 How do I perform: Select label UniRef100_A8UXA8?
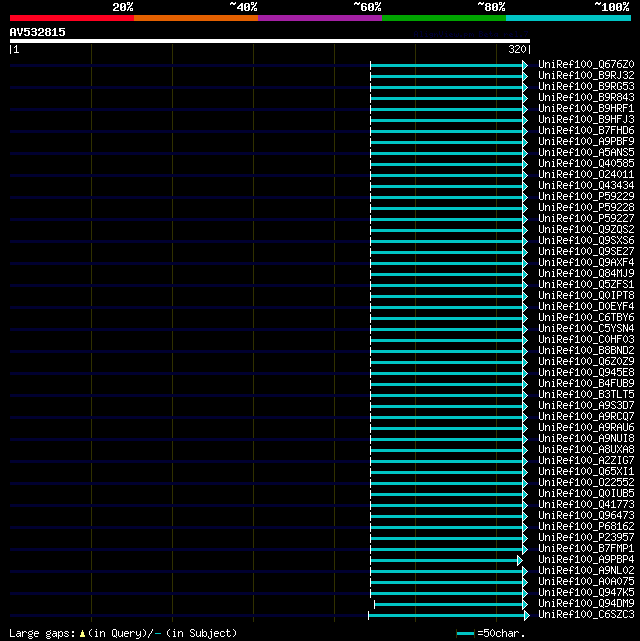[x=586, y=450]
